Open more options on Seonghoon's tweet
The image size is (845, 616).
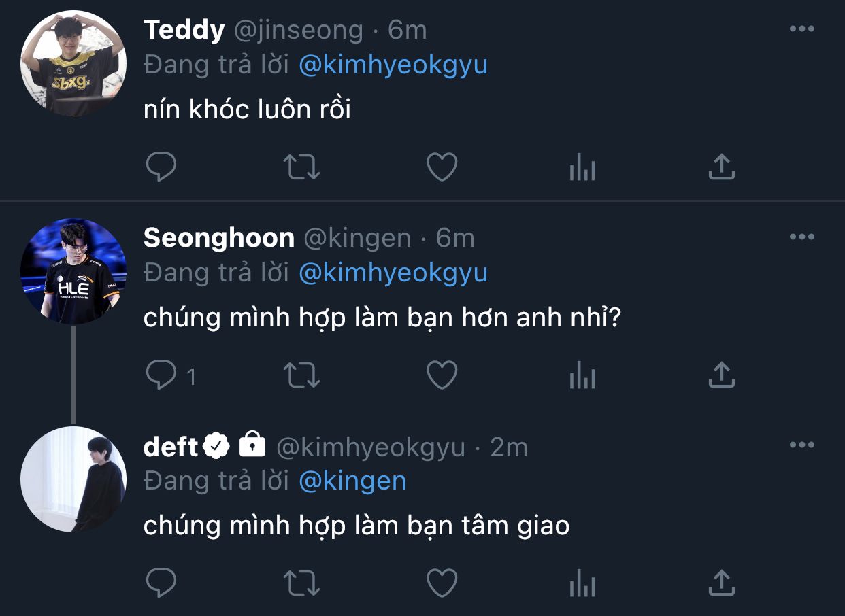802,237
